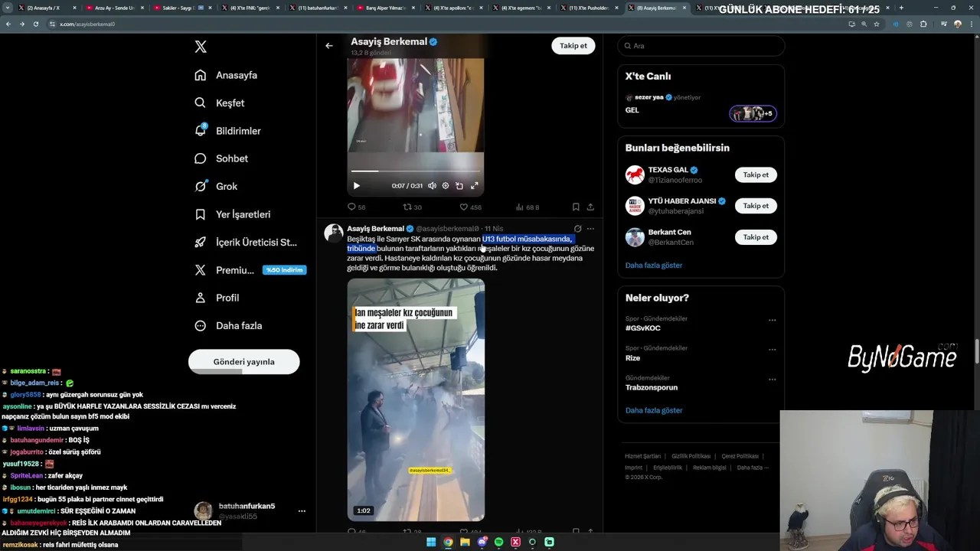
Task: Share the first post
Action: point(590,207)
